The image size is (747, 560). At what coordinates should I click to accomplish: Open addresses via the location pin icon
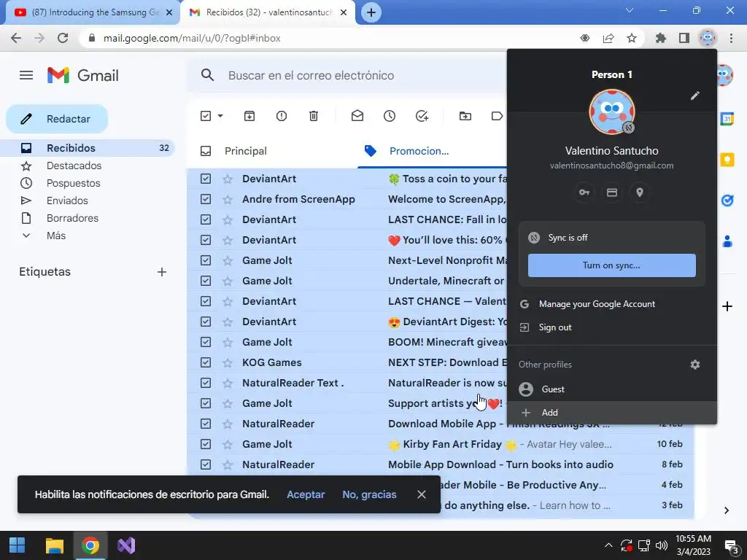(639, 192)
